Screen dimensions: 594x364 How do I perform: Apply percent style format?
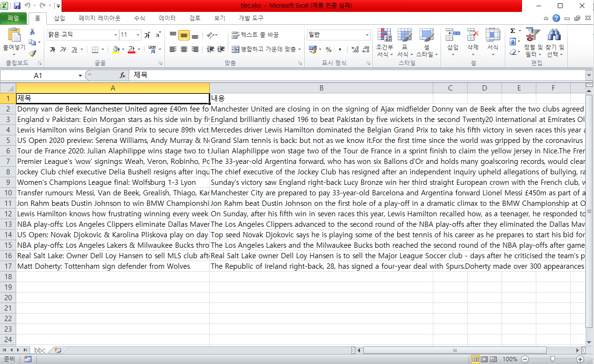[x=328, y=50]
